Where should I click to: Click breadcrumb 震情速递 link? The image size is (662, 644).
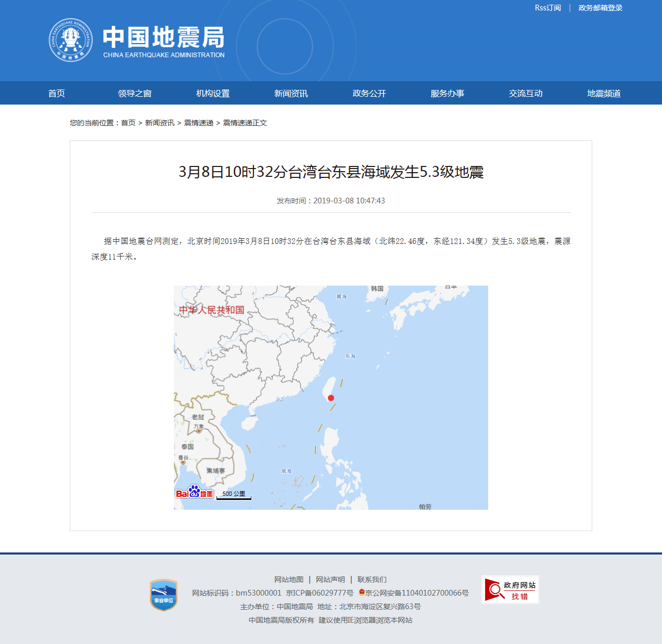[x=199, y=123]
